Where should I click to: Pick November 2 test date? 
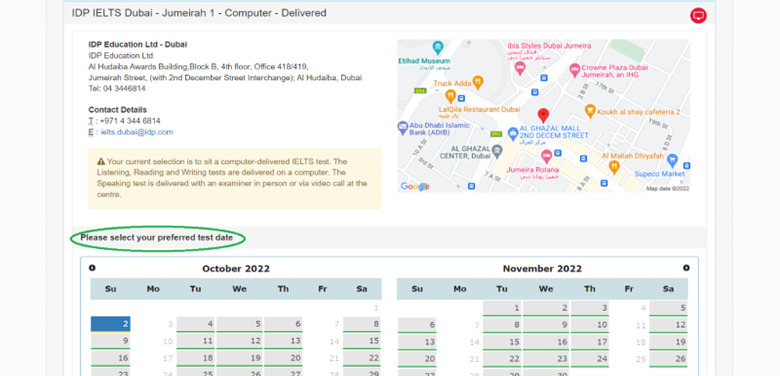coord(546,308)
